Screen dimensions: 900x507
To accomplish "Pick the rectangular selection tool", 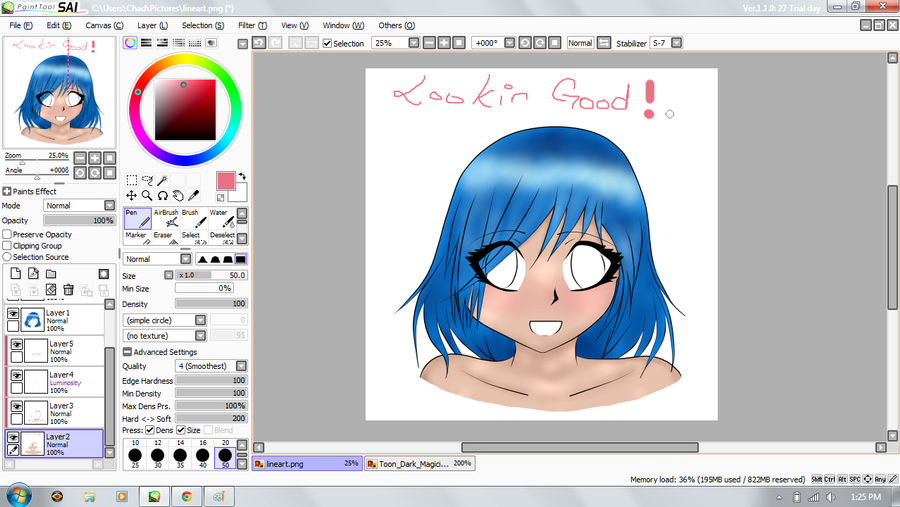I will [131, 180].
